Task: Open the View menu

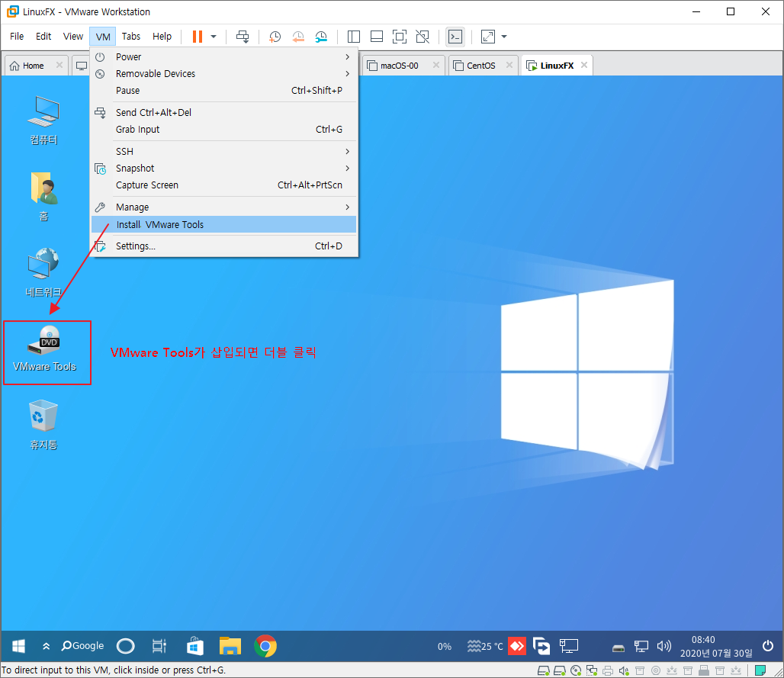Action: (73, 37)
